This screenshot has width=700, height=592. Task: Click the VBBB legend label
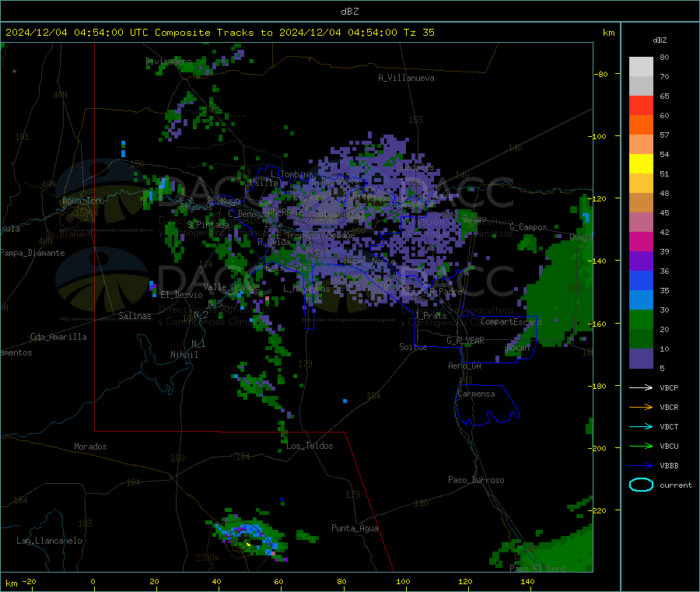point(669,465)
